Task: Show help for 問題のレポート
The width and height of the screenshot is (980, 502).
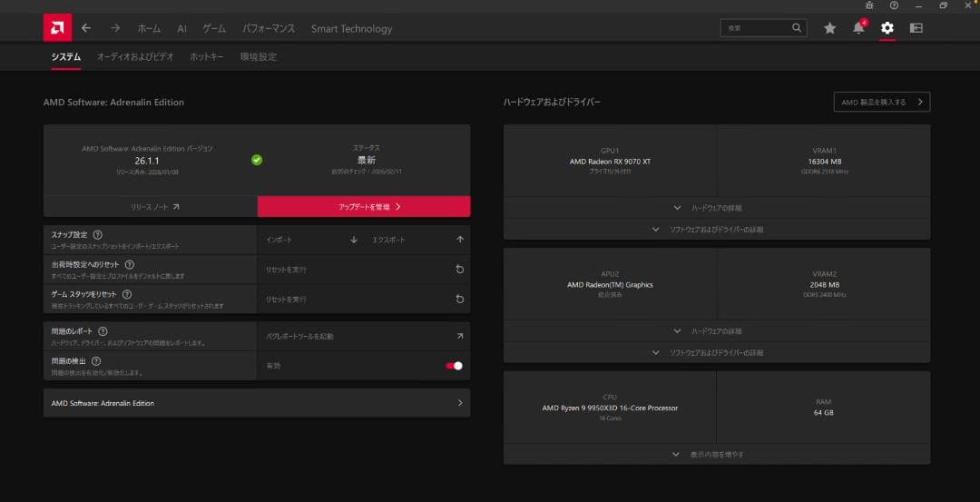Action: tap(103, 331)
